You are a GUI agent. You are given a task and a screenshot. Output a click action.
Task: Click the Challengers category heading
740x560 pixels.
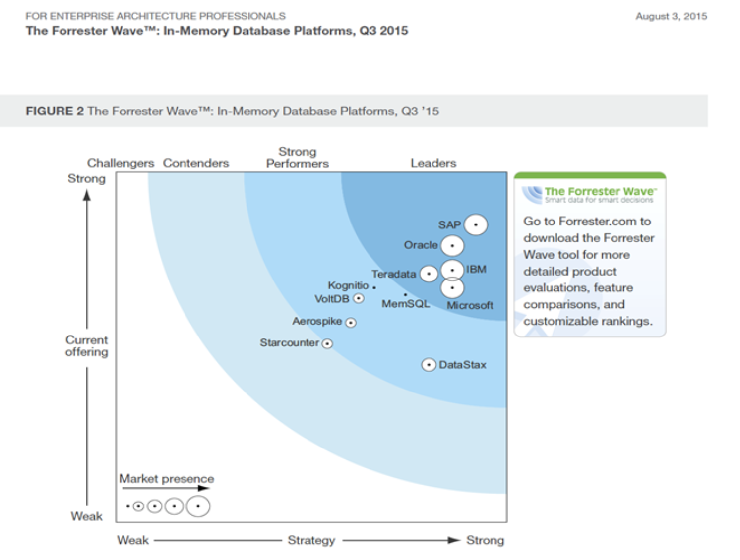[x=121, y=163]
